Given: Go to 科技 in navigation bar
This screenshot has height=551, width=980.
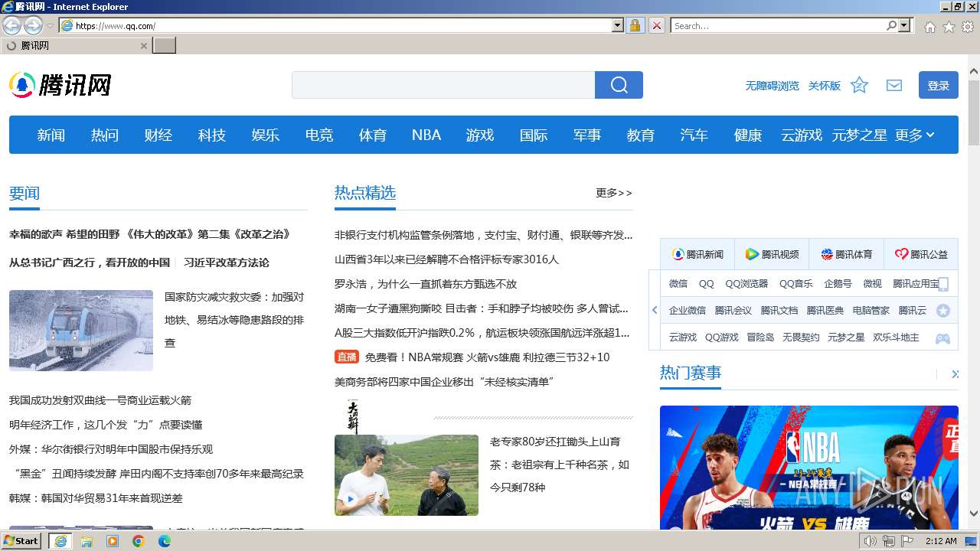Looking at the screenshot, I should (212, 135).
